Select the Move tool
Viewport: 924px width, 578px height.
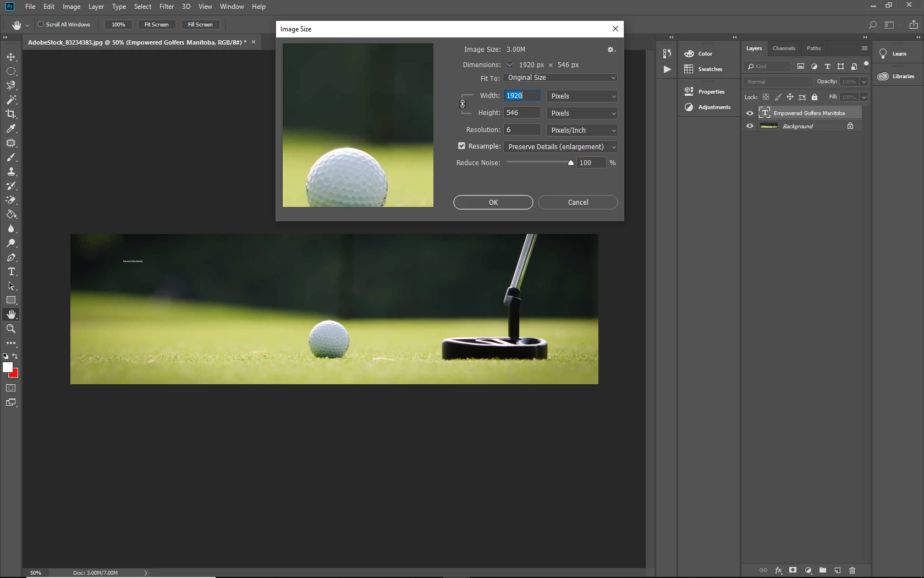[x=11, y=57]
